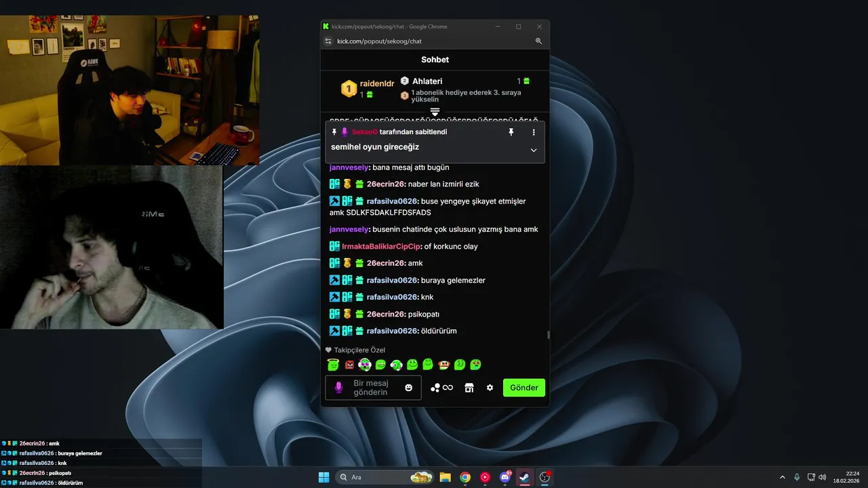The width and height of the screenshot is (868, 488).
Task: Choose the flat-mouth green blob emote
Action: coord(380,365)
